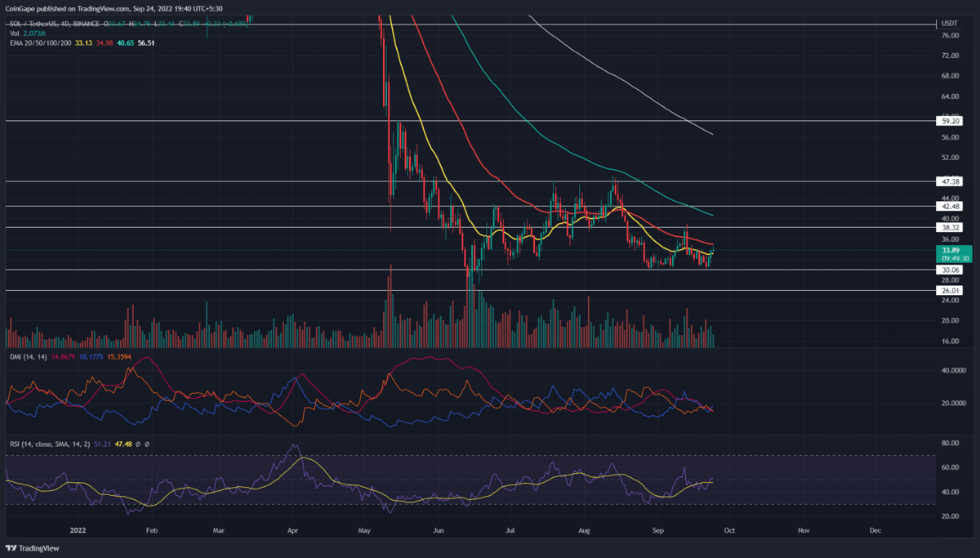
Task: Click the 59.20 price level label
Action: 949,120
